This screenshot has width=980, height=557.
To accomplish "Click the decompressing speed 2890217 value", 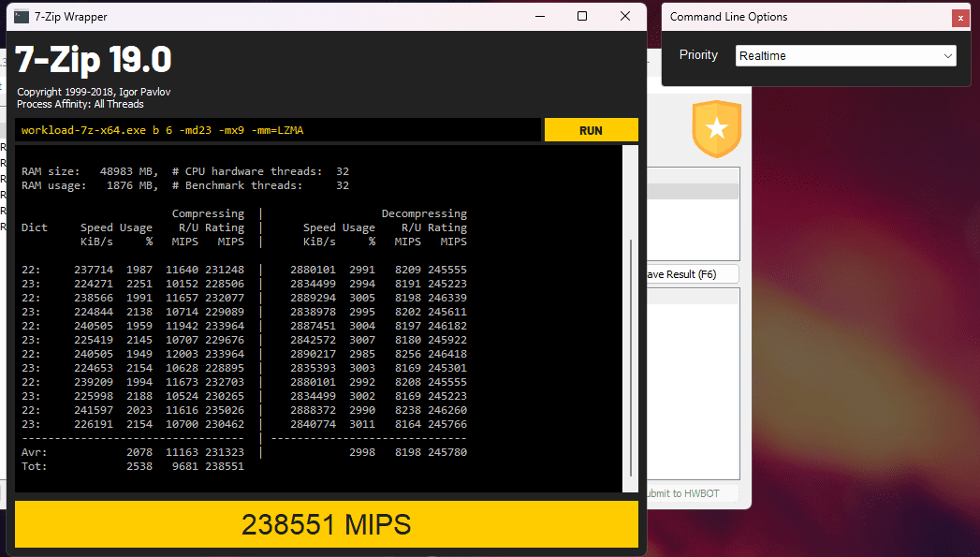I will (x=313, y=354).
